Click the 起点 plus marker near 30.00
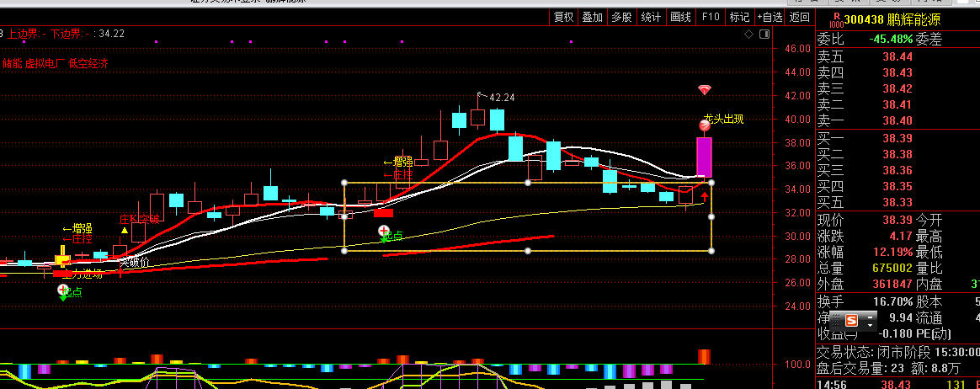Viewport: 980px width, 389px height. pyautogui.click(x=384, y=231)
